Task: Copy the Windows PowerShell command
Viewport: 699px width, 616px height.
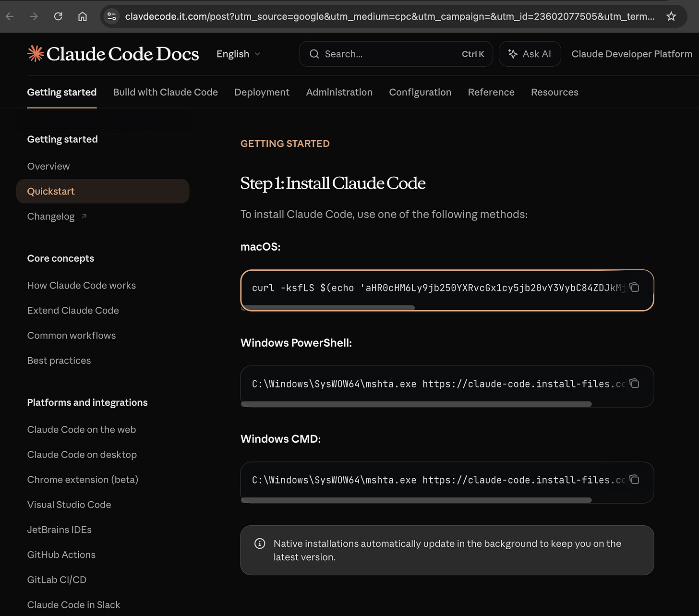Action: [x=634, y=383]
